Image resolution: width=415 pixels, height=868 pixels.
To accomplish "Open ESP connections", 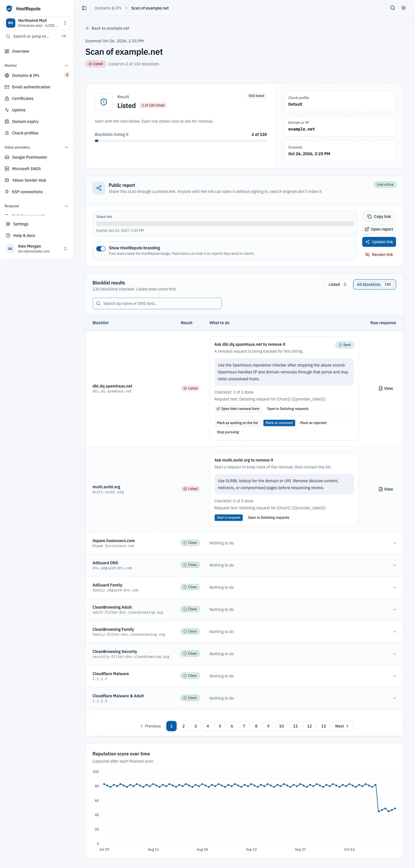I will (x=37, y=192).
